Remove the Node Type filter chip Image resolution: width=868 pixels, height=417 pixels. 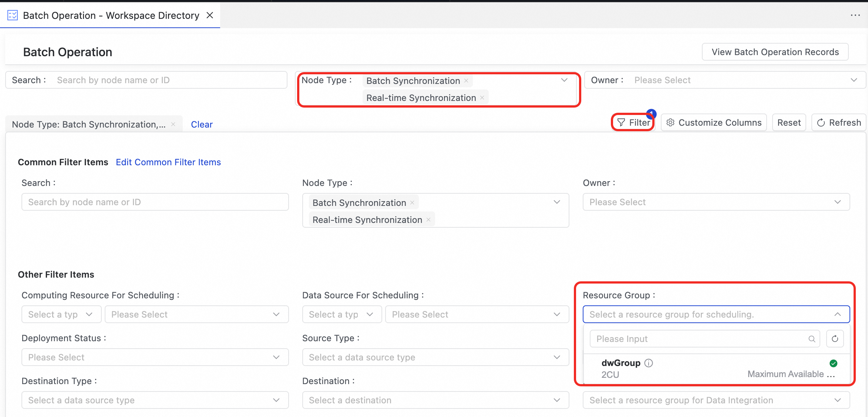(x=173, y=125)
